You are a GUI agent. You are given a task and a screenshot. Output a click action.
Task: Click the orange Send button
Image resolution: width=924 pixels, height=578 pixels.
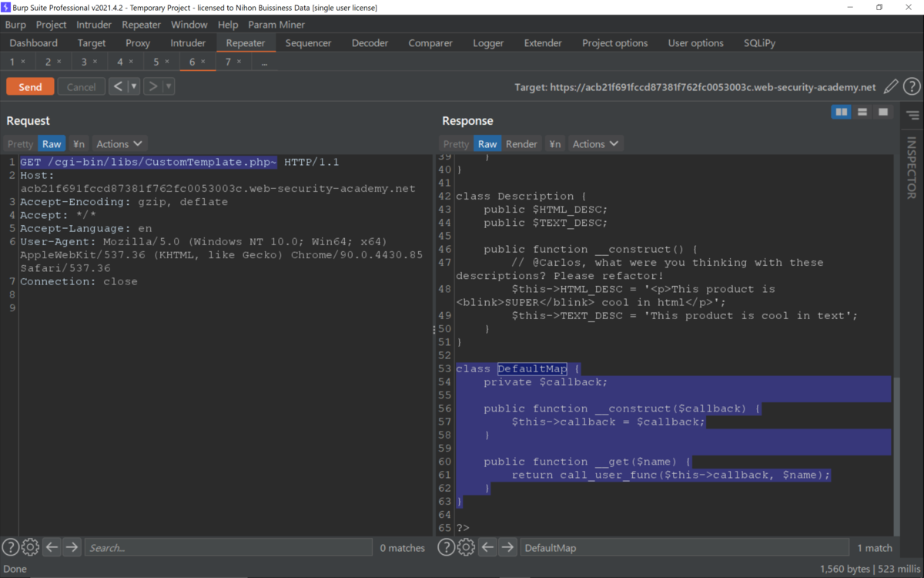30,86
